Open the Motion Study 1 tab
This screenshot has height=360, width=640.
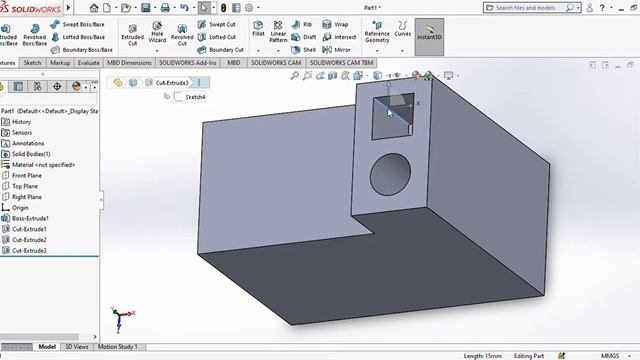coord(118,347)
